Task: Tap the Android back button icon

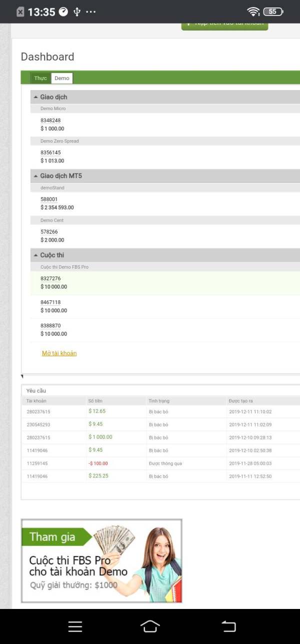Action: coord(228,626)
